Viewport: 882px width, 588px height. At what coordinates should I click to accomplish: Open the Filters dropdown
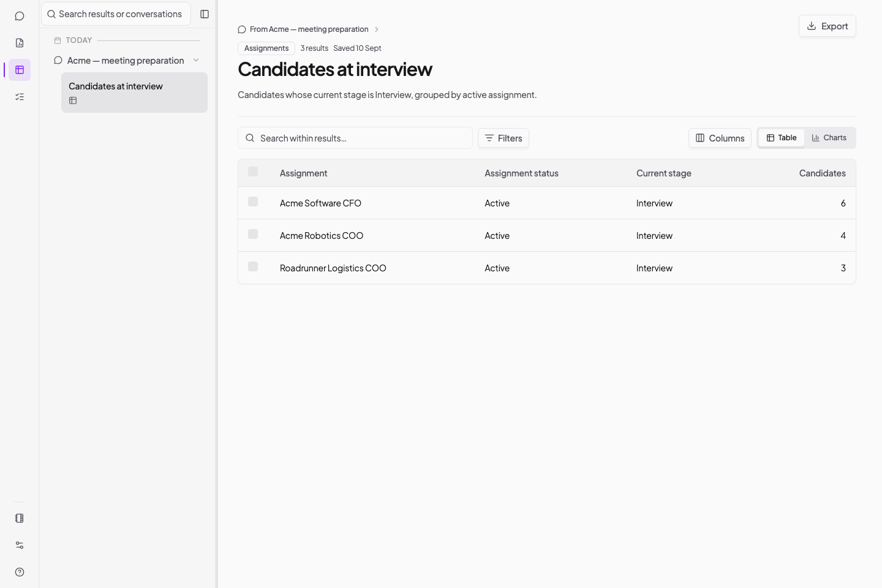click(503, 138)
